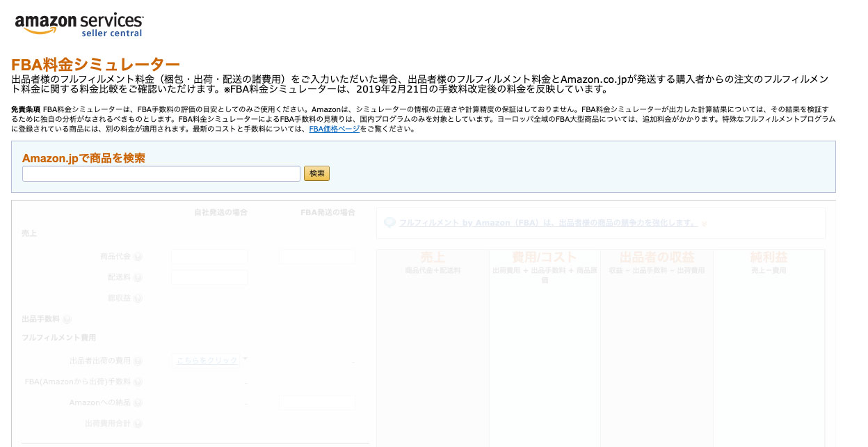Screen dimensions: 868x447
Task: Click 商品代金 field under 自社発送の場合
Action: click(209, 257)
